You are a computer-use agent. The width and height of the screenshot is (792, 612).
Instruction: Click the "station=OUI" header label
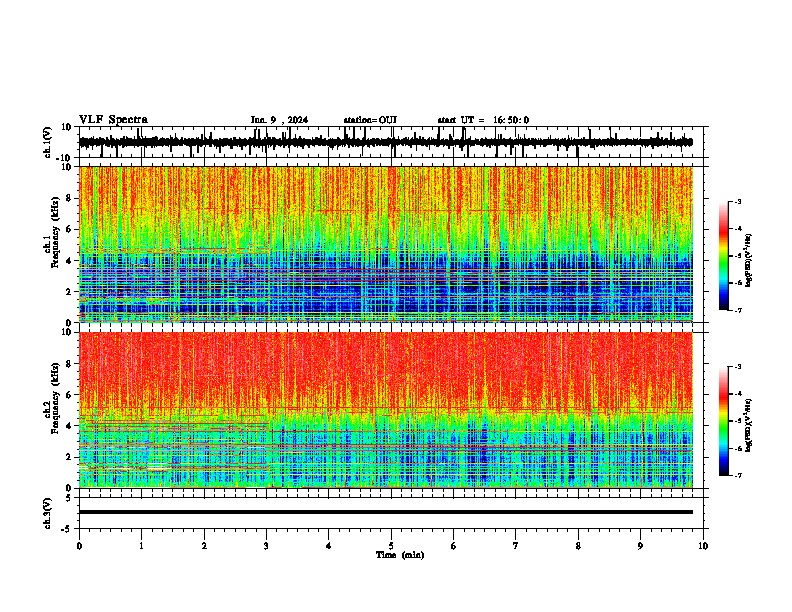point(370,120)
